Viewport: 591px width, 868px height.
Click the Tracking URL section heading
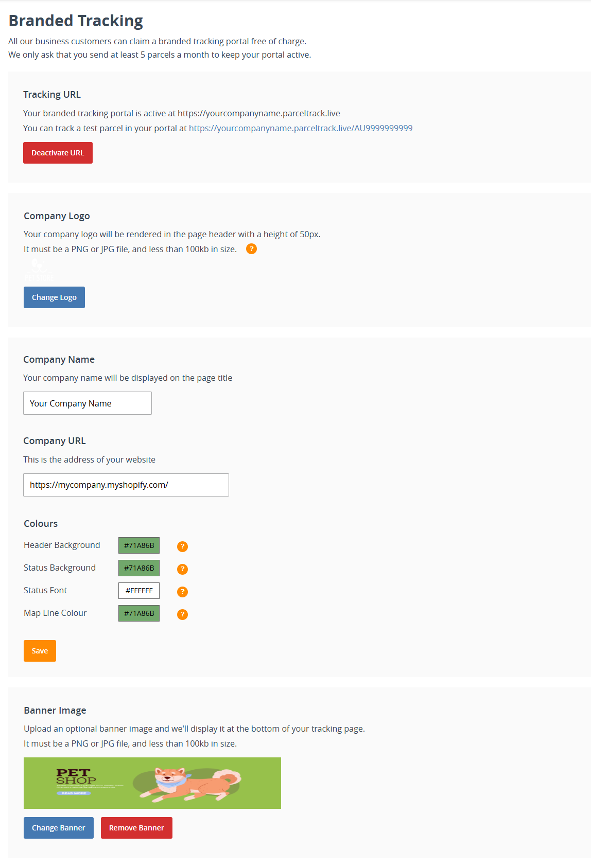[x=52, y=95]
